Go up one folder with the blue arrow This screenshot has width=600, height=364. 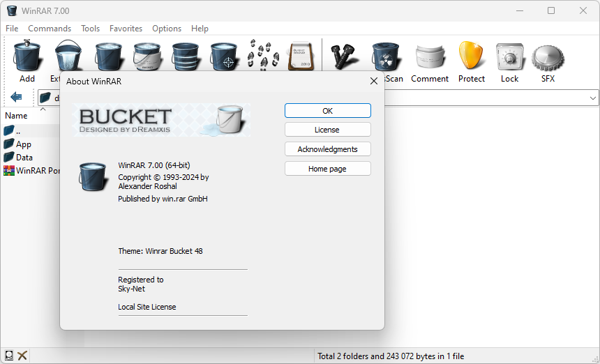click(x=16, y=97)
